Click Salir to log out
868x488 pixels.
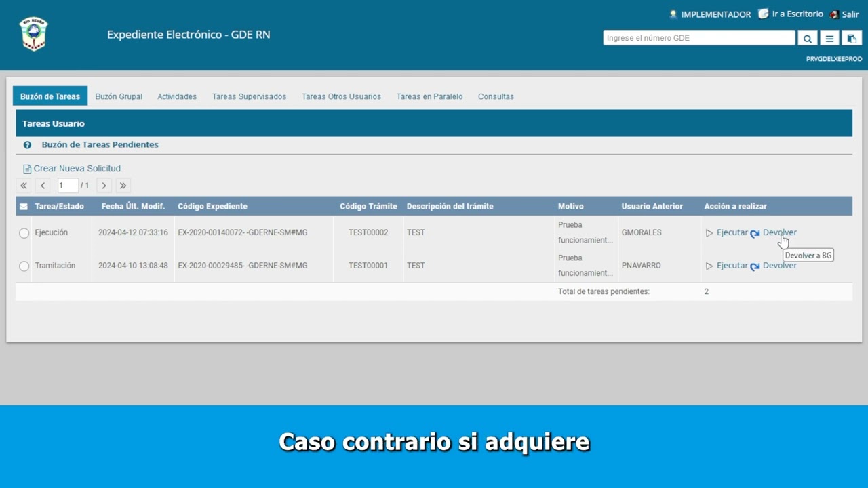tap(850, 14)
